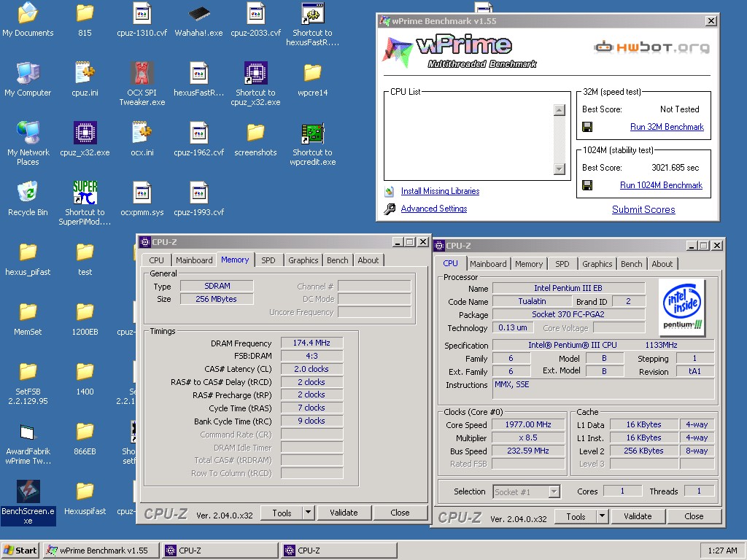
Task: Click save icon under 32M speed test
Action: pyautogui.click(x=587, y=127)
